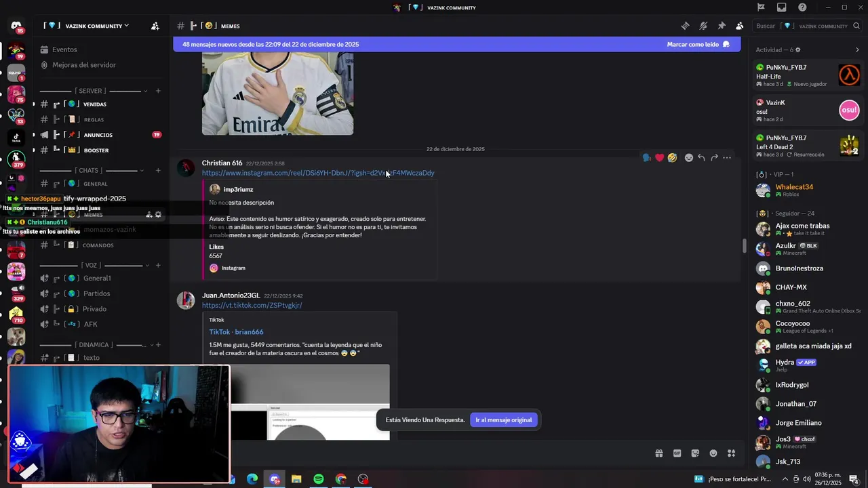The height and width of the screenshot is (488, 868).
Task: Open Jorge Emiliano member profile
Action: point(808,423)
